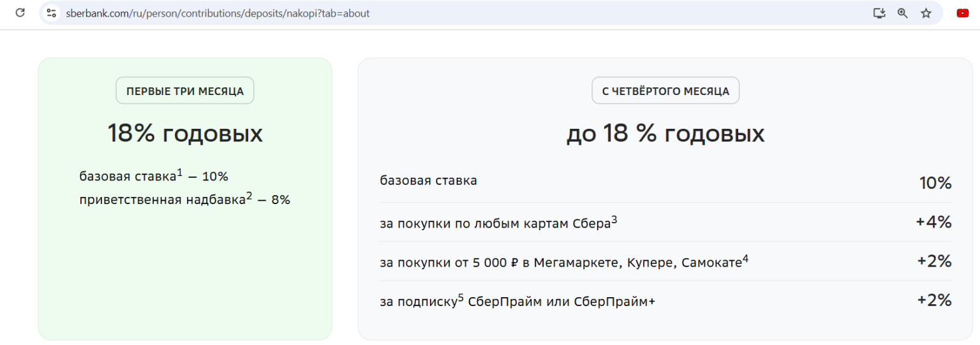Focus the sberbank.com address bar URL
This screenshot has height=345, width=980.
pos(218,13)
